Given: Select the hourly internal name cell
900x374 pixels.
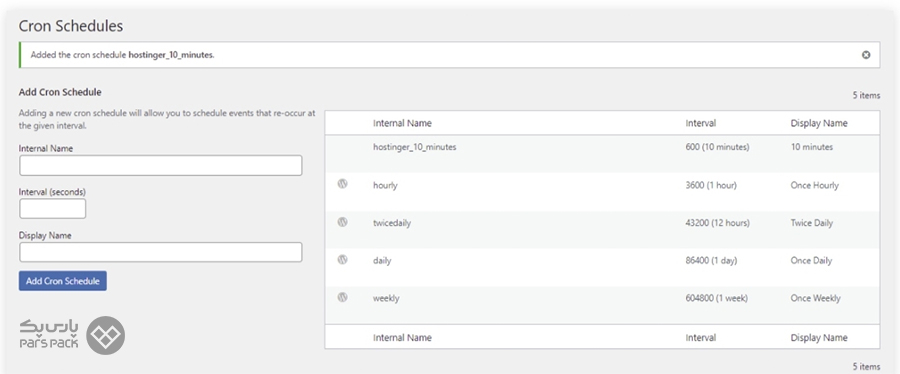Looking at the screenshot, I should coord(385,185).
